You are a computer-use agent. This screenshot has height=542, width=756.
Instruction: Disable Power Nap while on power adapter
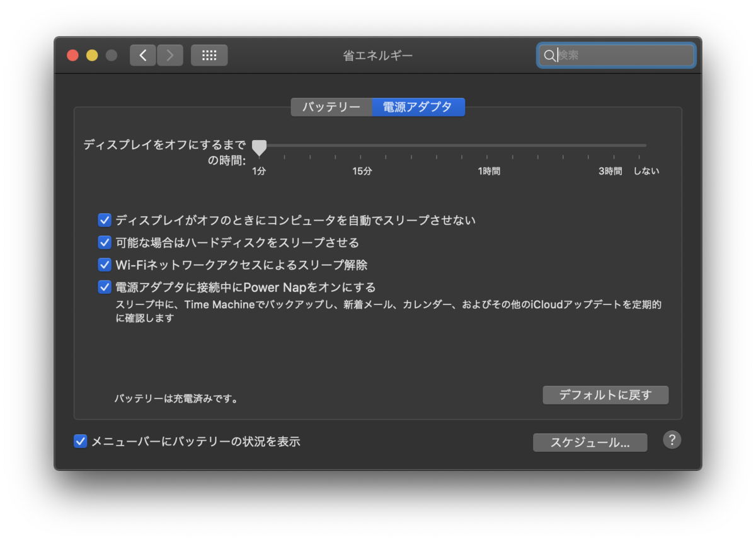tap(105, 287)
